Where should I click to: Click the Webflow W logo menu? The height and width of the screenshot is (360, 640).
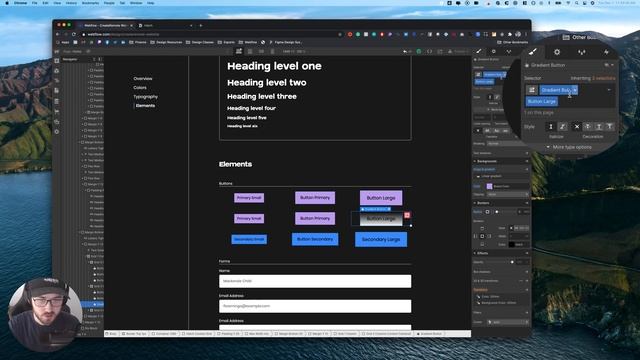click(x=57, y=51)
